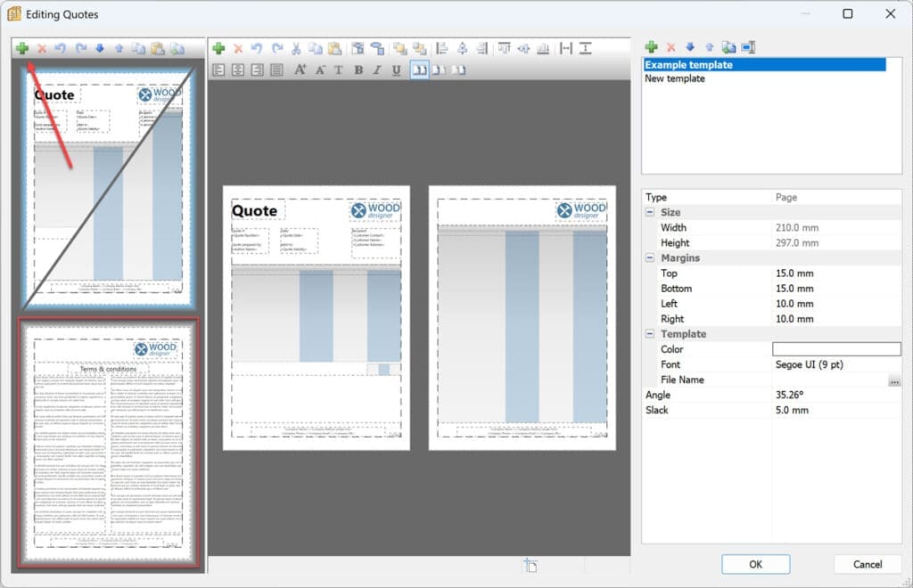Undo page change in the thumbnails toolbar
This screenshot has width=913, height=588.
[61, 49]
